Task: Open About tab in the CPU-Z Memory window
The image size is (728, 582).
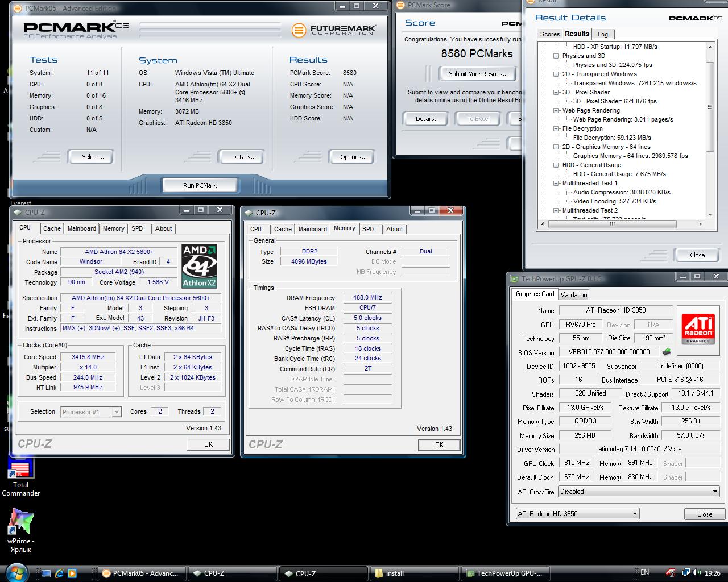Action: click(x=394, y=229)
